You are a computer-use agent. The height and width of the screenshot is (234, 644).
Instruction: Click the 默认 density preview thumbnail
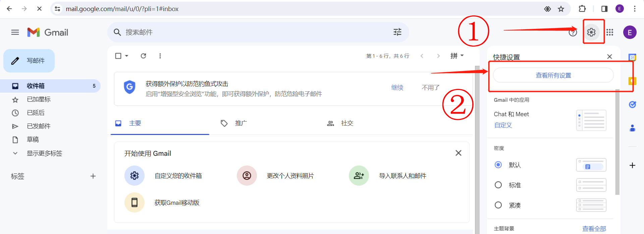click(x=591, y=165)
